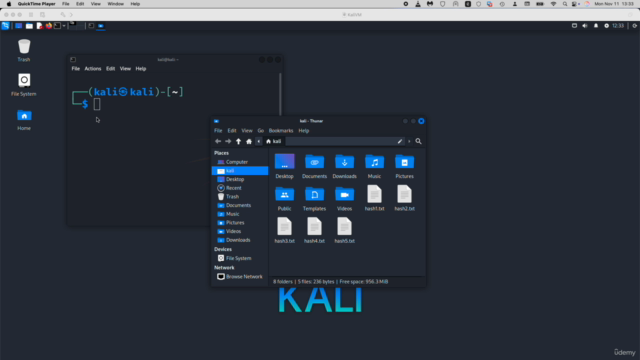Image resolution: width=640 pixels, height=360 pixels.
Task: Click the search magnifier in Thunar
Action: 418,141
